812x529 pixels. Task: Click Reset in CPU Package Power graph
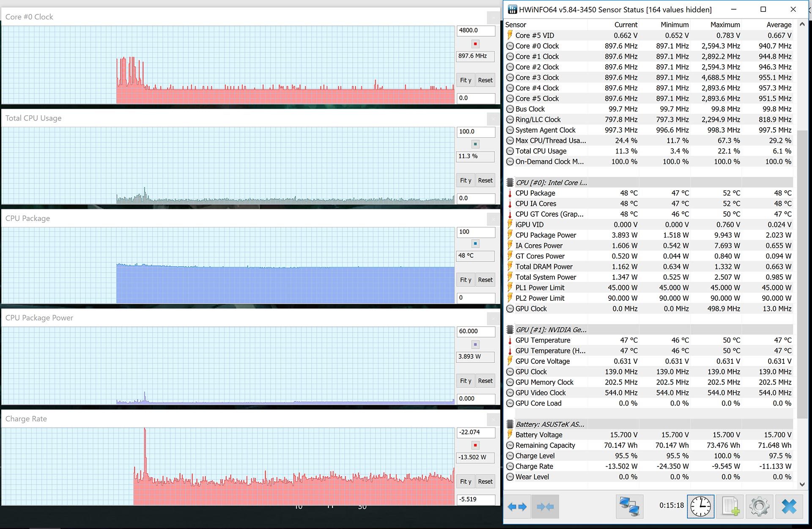click(485, 381)
